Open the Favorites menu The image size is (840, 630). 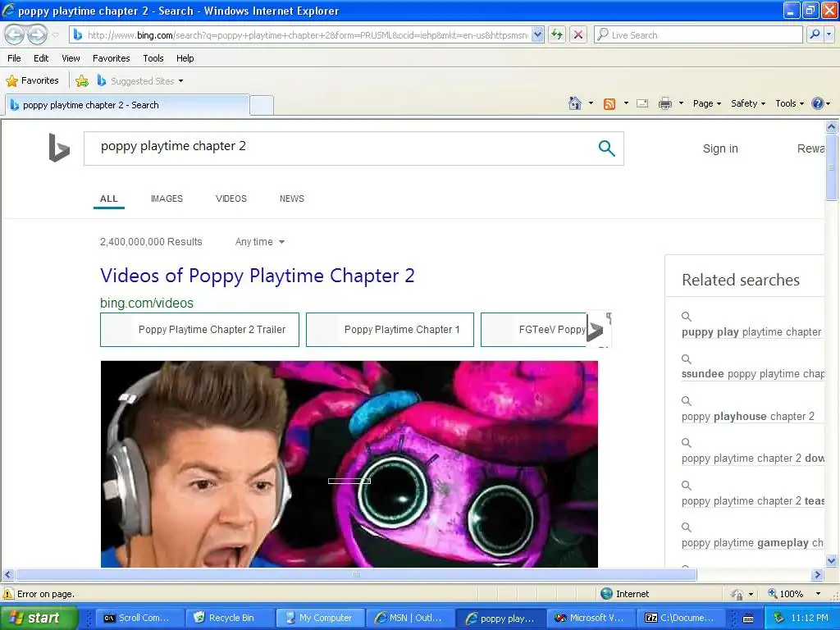pyautogui.click(x=111, y=58)
